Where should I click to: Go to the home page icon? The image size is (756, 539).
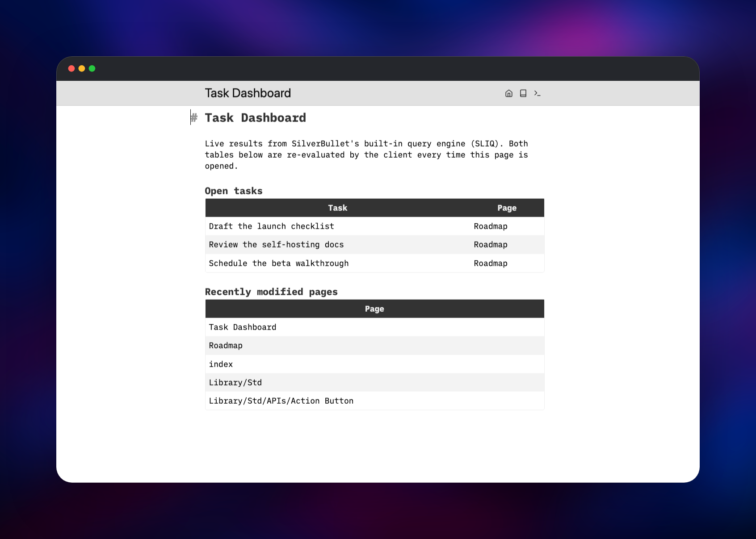pos(508,93)
